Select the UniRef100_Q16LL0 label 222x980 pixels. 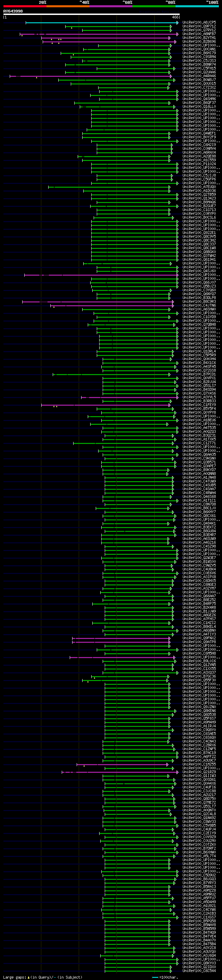coord(199,106)
